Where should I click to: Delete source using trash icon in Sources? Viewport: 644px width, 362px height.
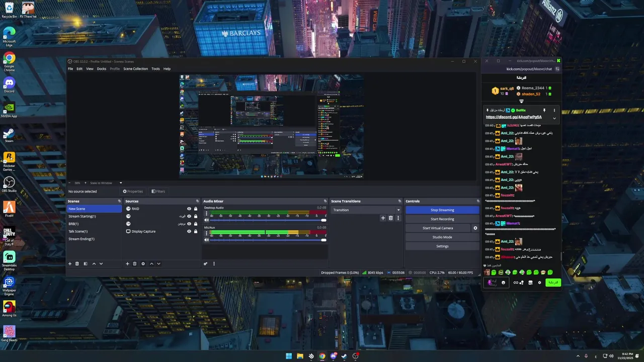[134, 263]
